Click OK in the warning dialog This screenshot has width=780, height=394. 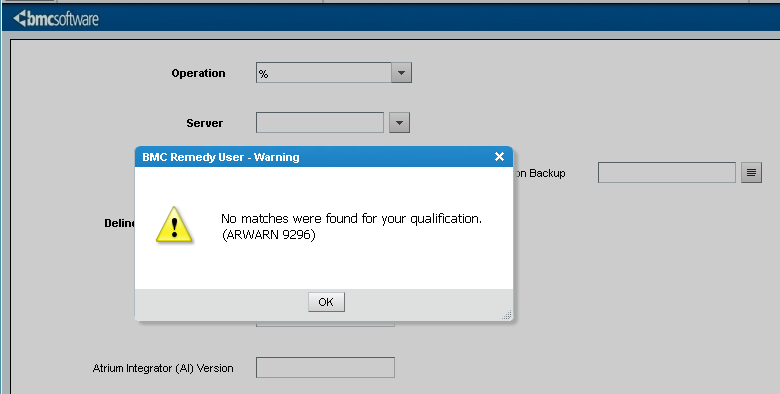326,302
